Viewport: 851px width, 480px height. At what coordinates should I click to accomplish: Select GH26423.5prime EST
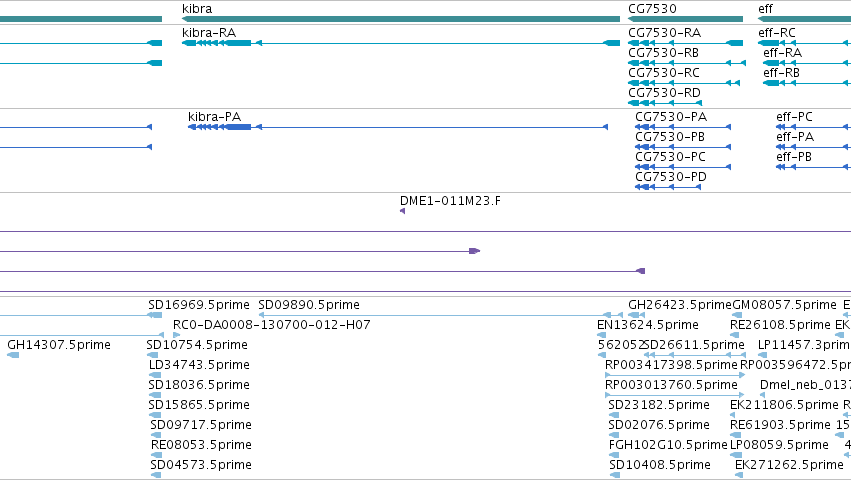(x=636, y=315)
